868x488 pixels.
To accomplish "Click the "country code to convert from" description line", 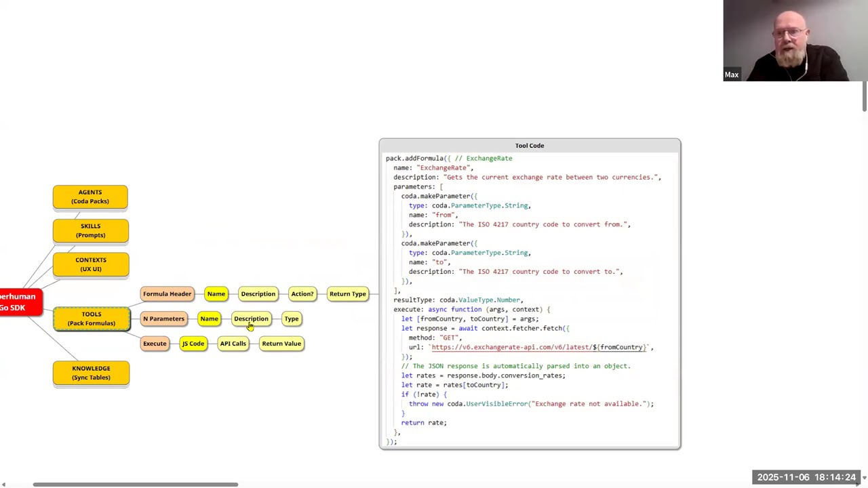I will (519, 224).
